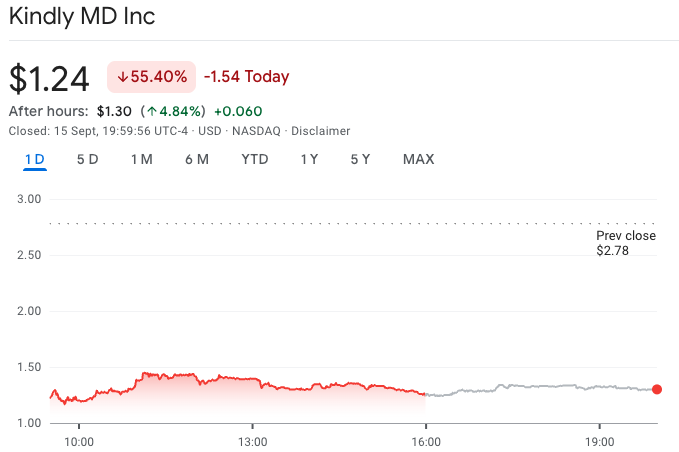The height and width of the screenshot is (452, 679).
Task: Open the 1Y chart view
Action: (309, 159)
